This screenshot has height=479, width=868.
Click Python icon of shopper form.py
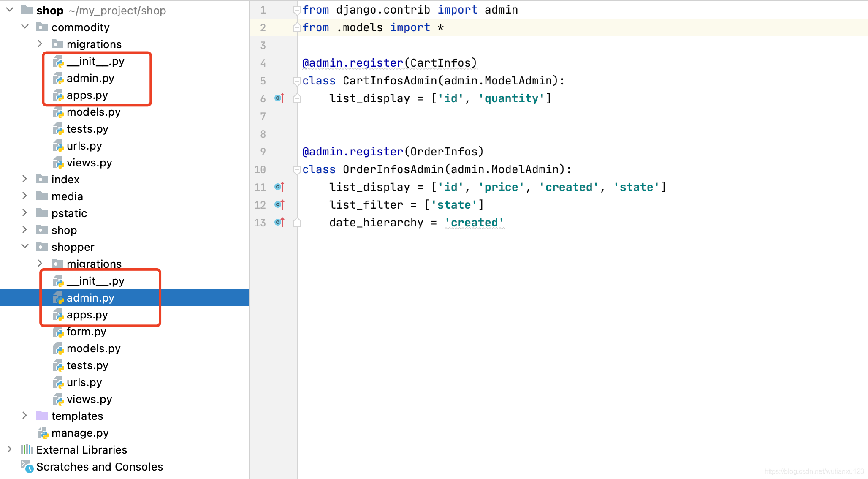click(58, 332)
